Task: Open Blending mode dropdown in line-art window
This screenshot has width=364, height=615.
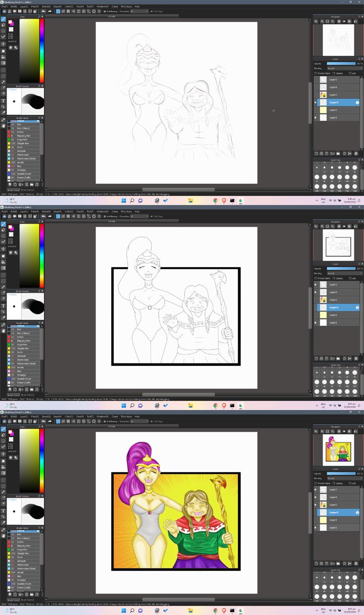Action: [x=345, y=273]
